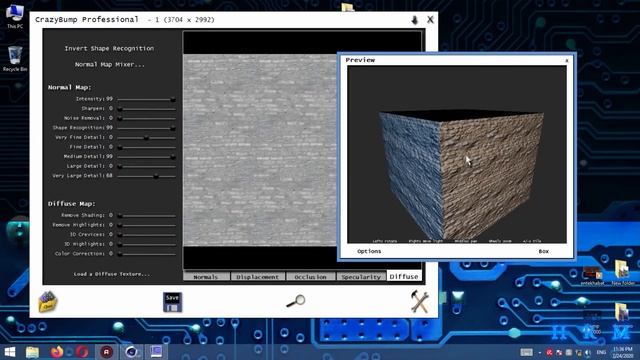Launch Firefox from the taskbar
This screenshot has width=640, height=360.
(57, 351)
